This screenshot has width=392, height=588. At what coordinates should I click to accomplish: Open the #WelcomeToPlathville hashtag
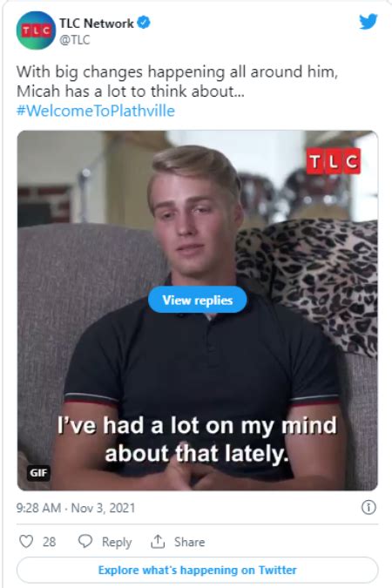point(96,111)
